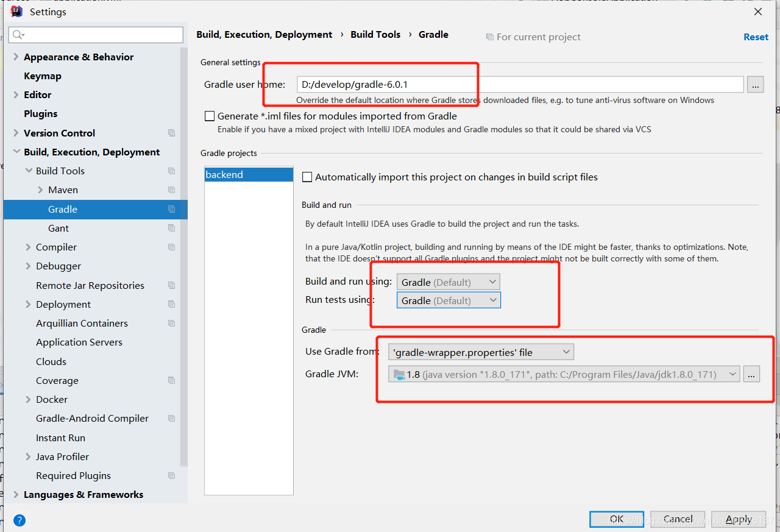This screenshot has width=780, height=532.
Task: Click the settings search field
Action: 96,35
